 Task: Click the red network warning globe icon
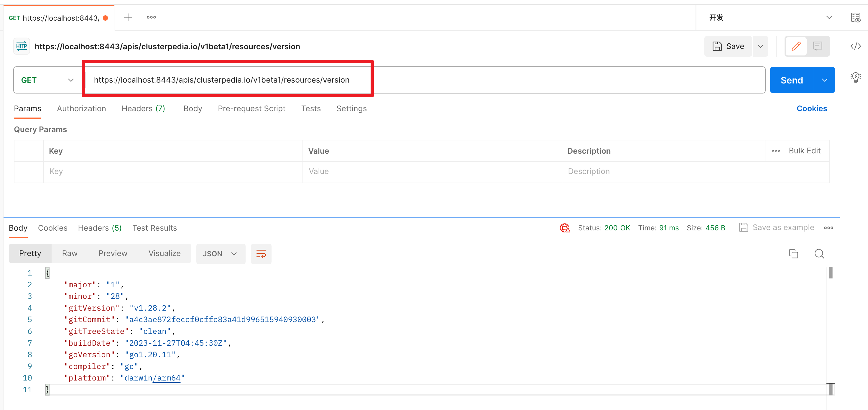pos(565,228)
